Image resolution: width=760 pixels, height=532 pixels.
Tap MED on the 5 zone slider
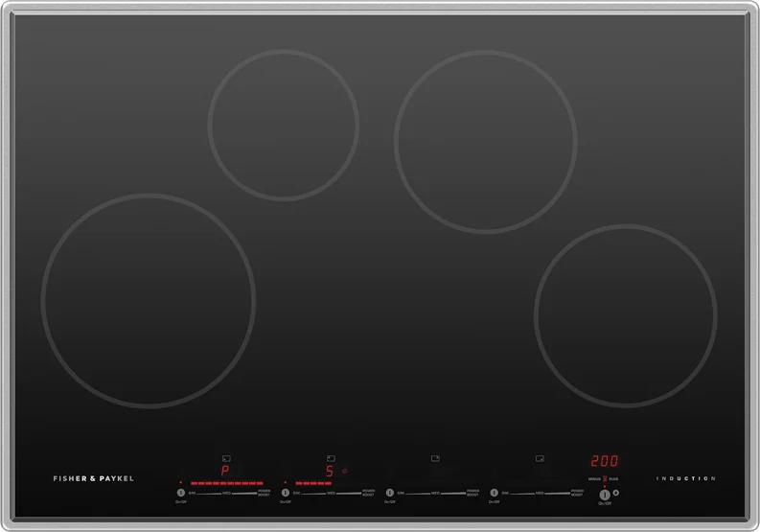pyautogui.click(x=331, y=494)
